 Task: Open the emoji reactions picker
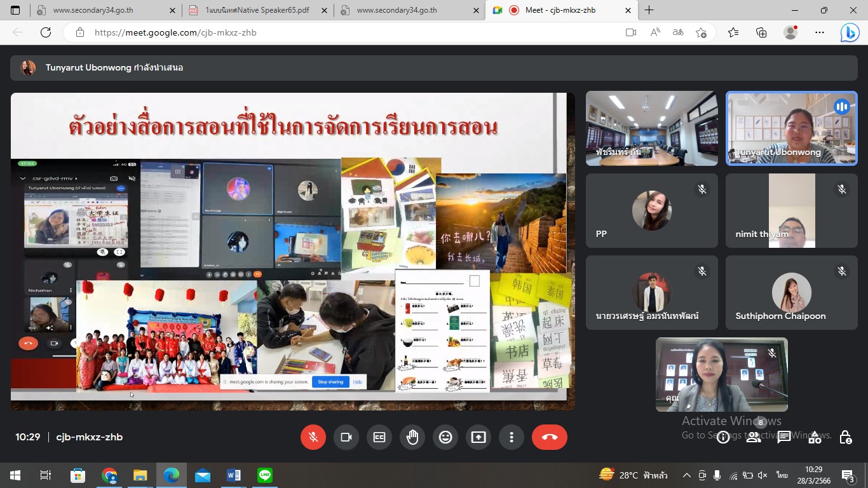(445, 437)
